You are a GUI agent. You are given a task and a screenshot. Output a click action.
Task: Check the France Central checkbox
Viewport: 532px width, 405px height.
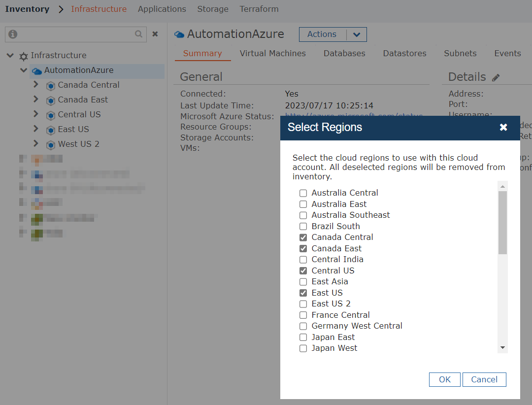tap(303, 315)
